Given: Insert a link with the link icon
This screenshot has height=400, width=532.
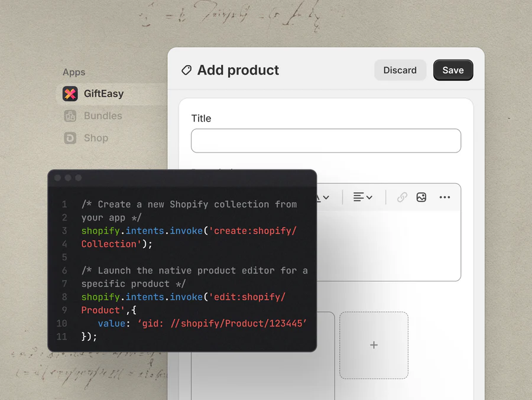Looking at the screenshot, I should [402, 197].
